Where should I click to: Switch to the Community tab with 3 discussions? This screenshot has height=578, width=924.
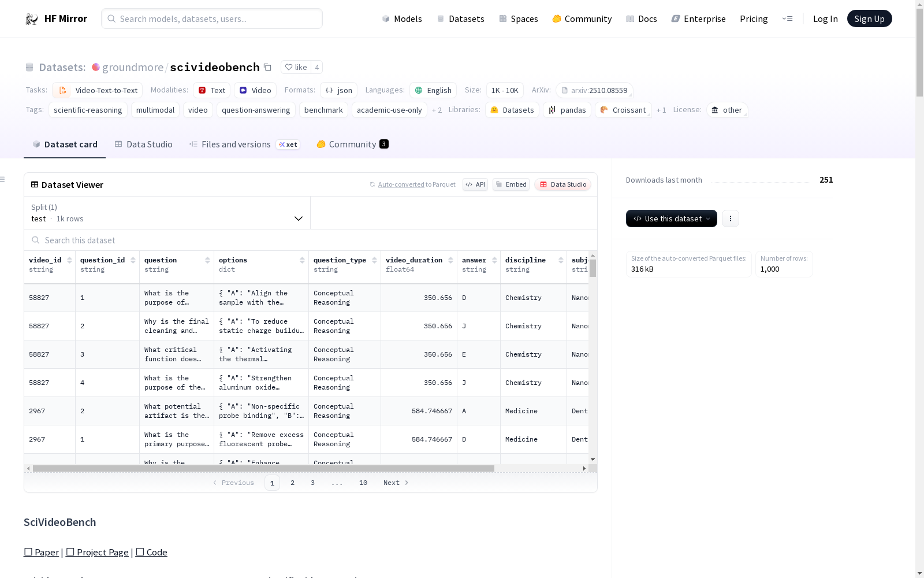coord(352,144)
